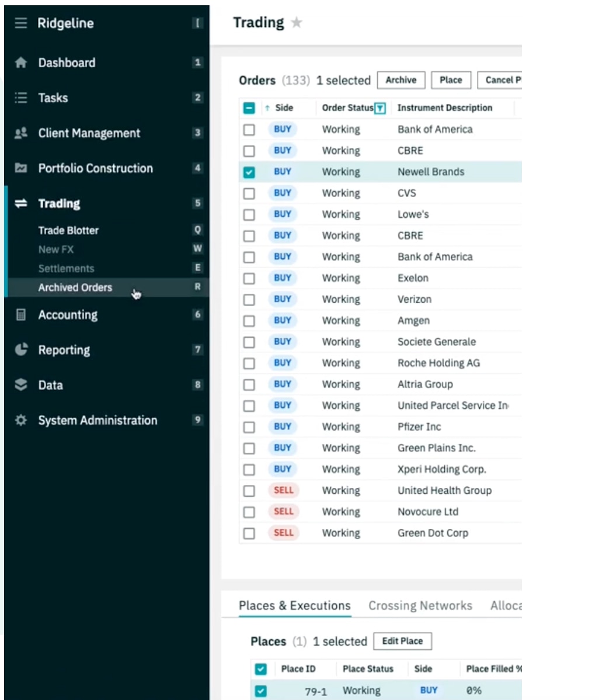
Task: Click the Side column sort arrow
Action: tap(267, 108)
